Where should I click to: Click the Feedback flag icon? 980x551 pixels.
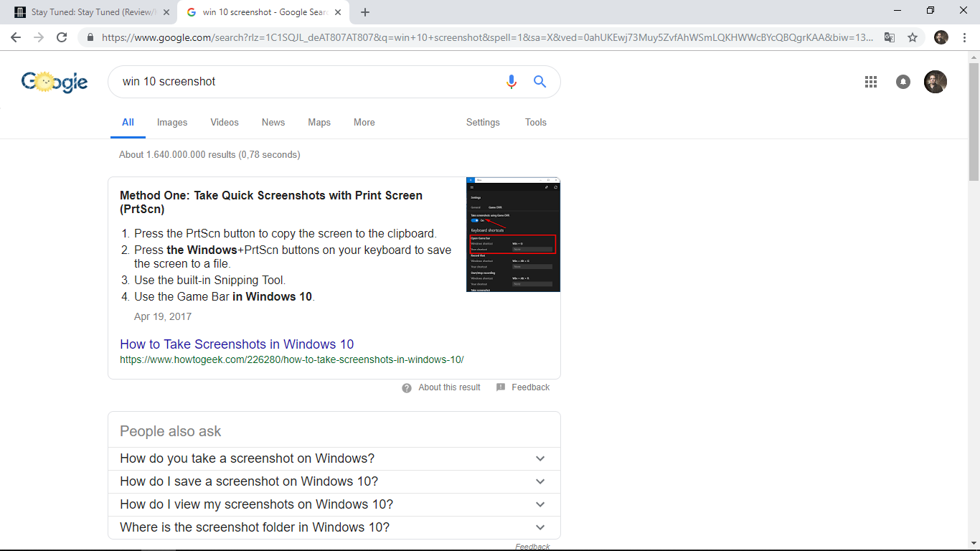[x=501, y=387]
